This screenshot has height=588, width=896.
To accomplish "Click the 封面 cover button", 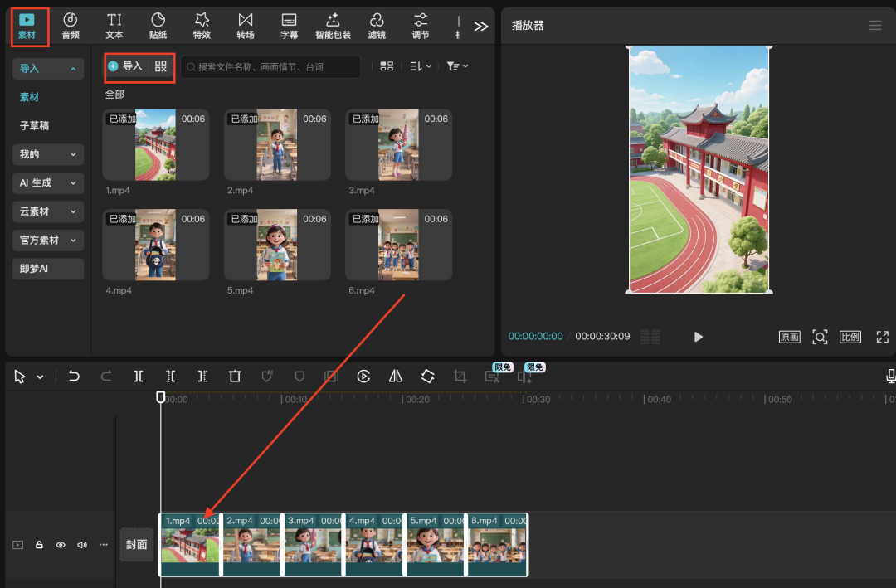I will (136, 545).
